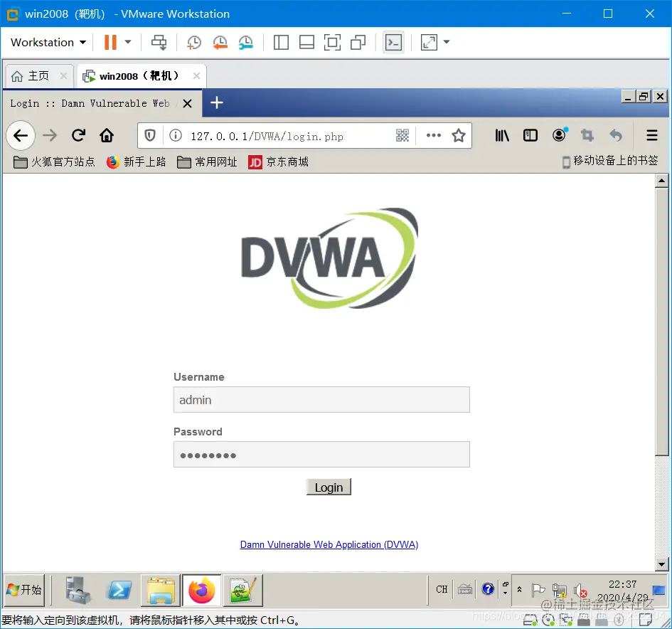This screenshot has width=672, height=629.
Task: Open the 京东商城 bookmark
Action: tap(278, 162)
